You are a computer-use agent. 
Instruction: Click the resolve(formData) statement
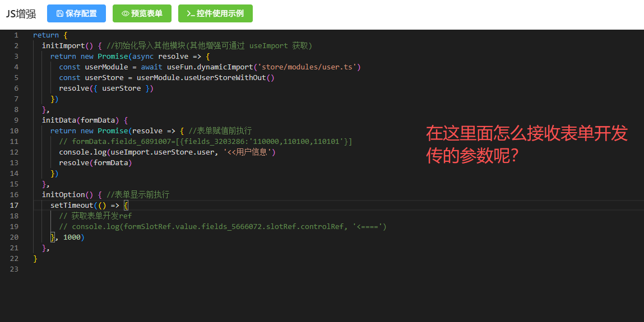pos(95,163)
